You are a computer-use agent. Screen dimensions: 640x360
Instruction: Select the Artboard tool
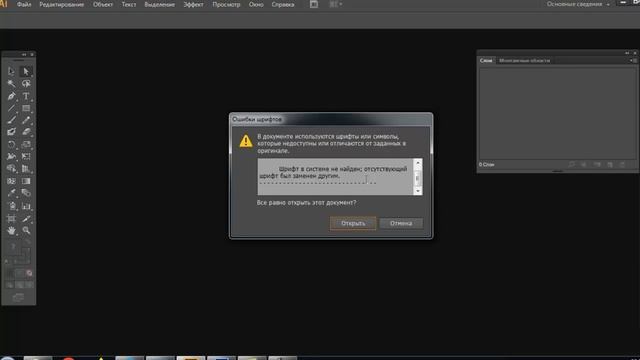[x=11, y=219]
